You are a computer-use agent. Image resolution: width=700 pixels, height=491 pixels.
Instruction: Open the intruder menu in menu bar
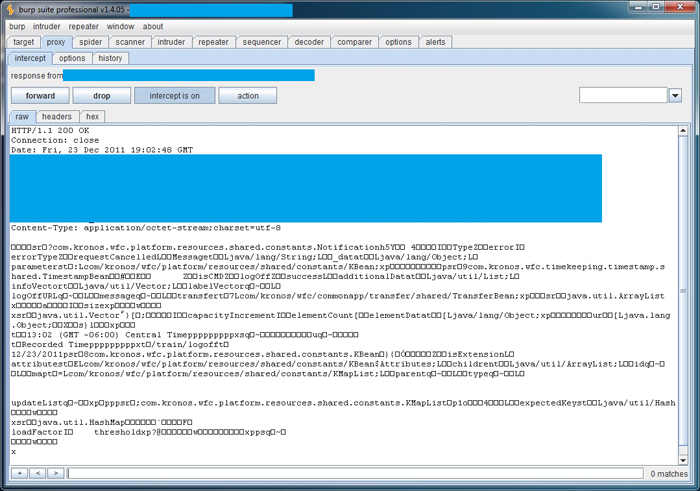46,26
